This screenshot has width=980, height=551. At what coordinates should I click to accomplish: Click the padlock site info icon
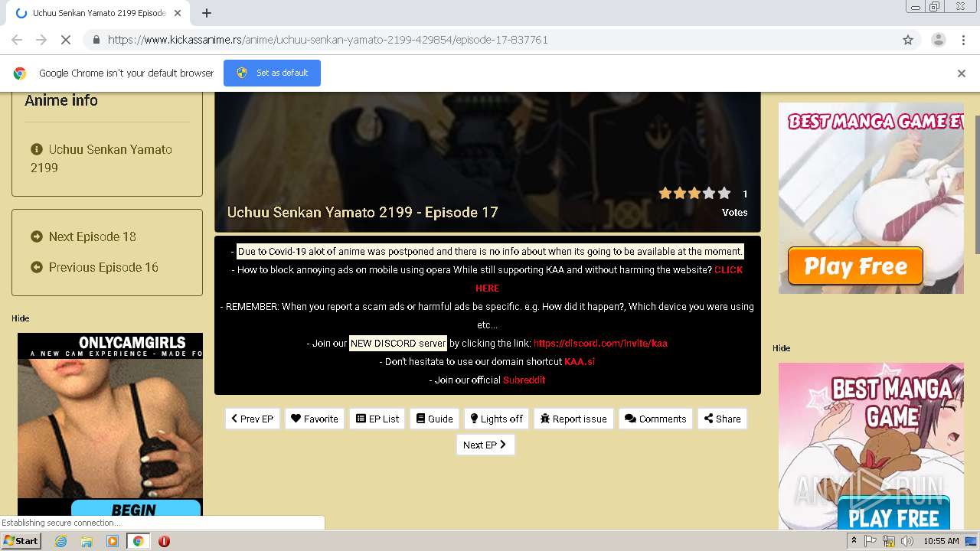pos(96,40)
